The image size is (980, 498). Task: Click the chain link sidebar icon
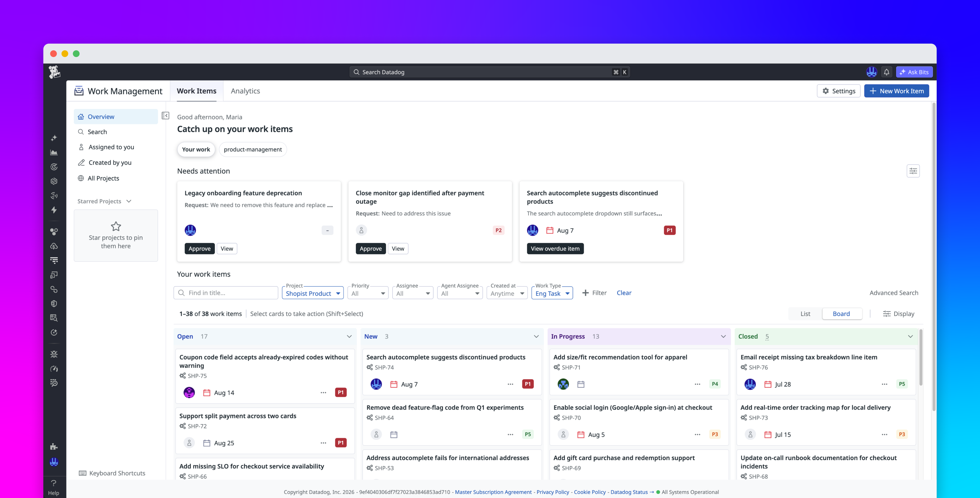coord(54,289)
